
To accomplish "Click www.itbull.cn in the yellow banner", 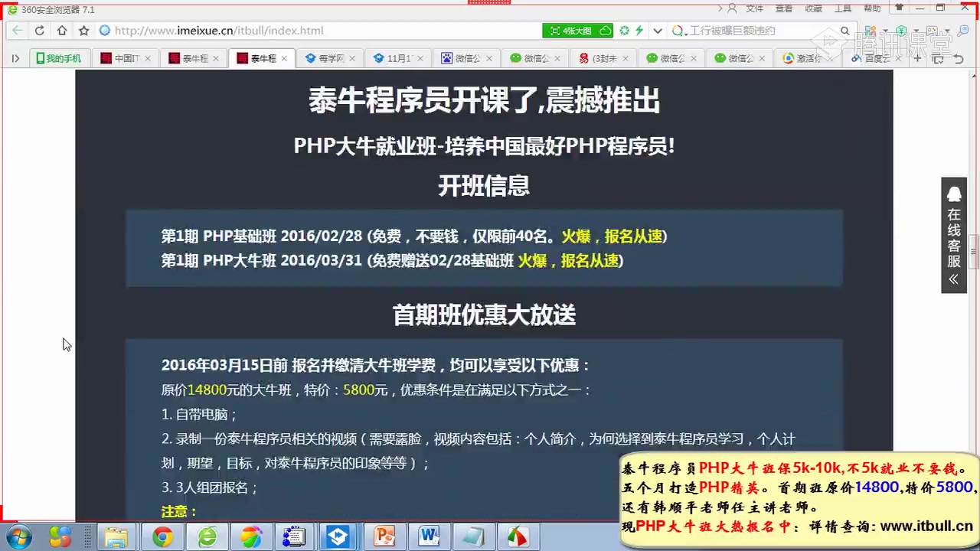I will tap(927, 526).
